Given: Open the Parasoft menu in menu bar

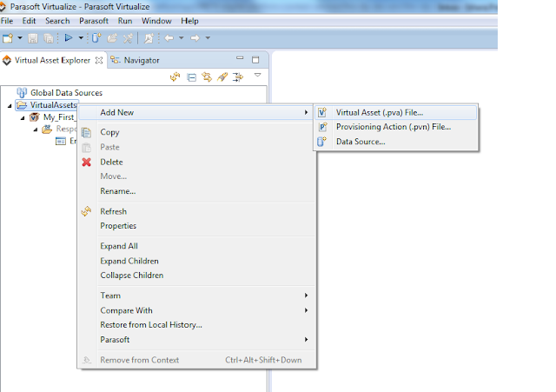Looking at the screenshot, I should (94, 21).
